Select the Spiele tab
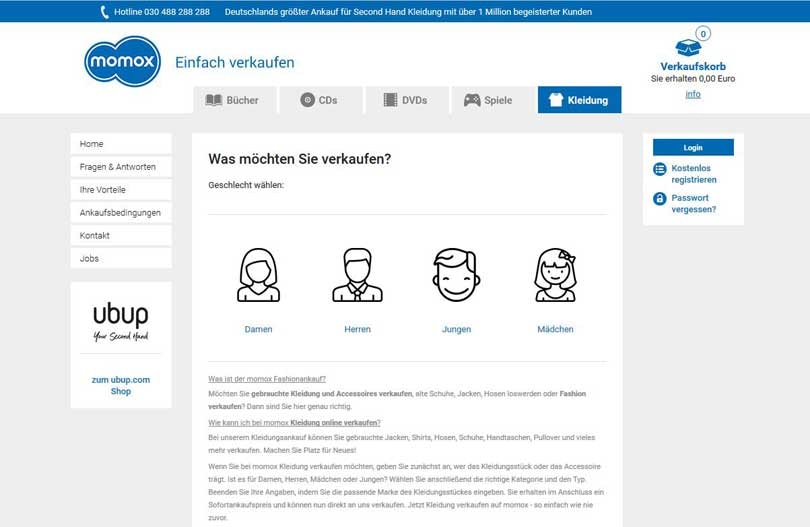The width and height of the screenshot is (810, 527). coord(488,100)
